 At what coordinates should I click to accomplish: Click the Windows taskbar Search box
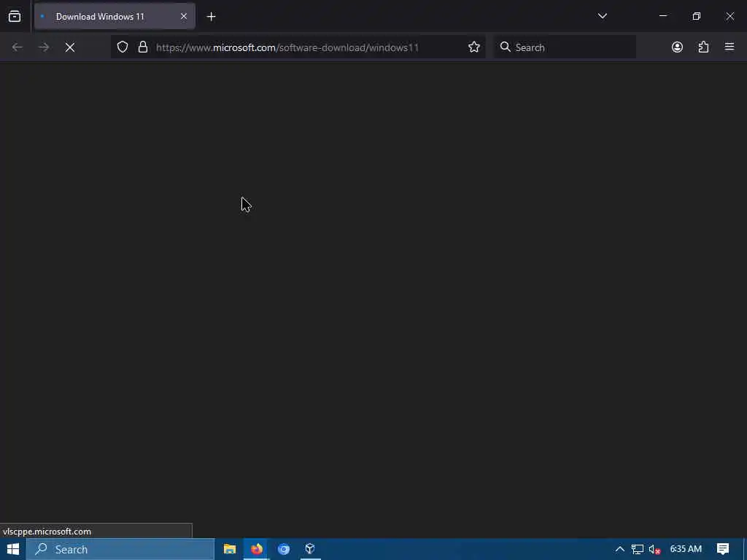(120, 549)
